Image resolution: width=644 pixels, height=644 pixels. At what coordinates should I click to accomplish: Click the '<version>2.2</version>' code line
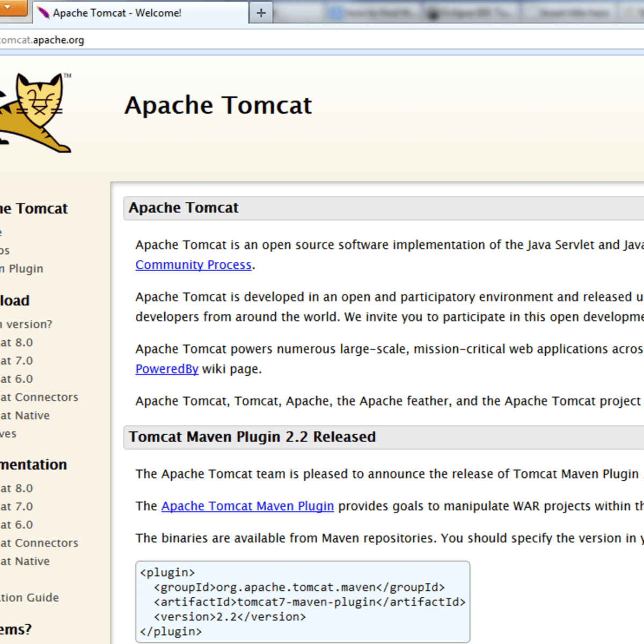(x=230, y=617)
